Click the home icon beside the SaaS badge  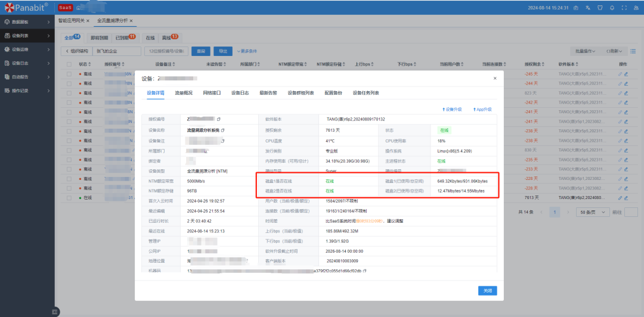[x=79, y=7]
